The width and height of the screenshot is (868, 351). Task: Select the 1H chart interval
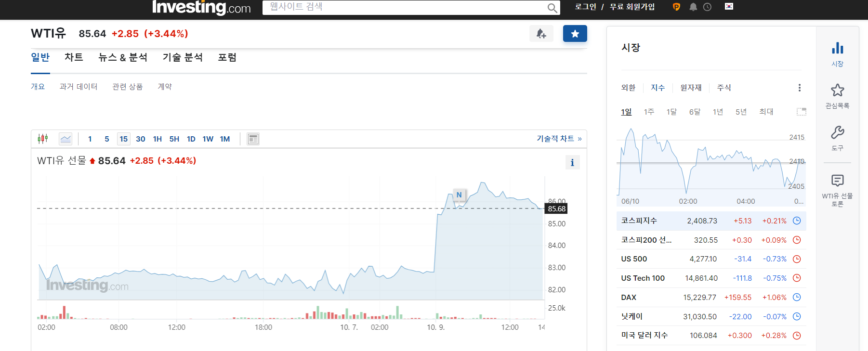coord(158,139)
